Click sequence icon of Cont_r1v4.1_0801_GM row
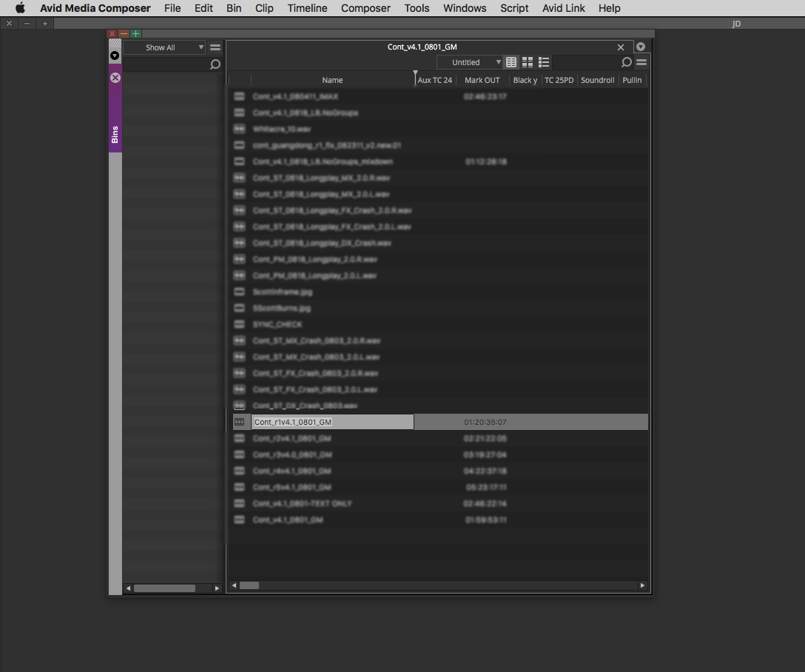This screenshot has height=672, width=805. pos(239,422)
